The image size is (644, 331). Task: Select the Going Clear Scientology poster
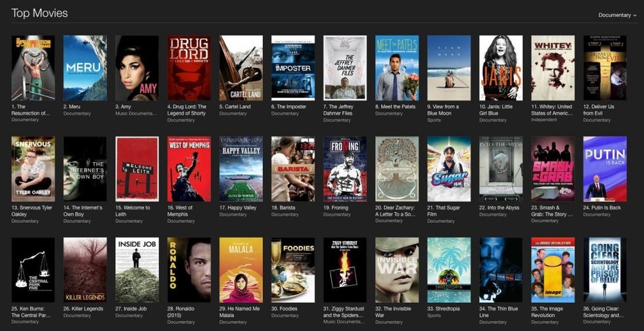pyautogui.click(x=605, y=270)
